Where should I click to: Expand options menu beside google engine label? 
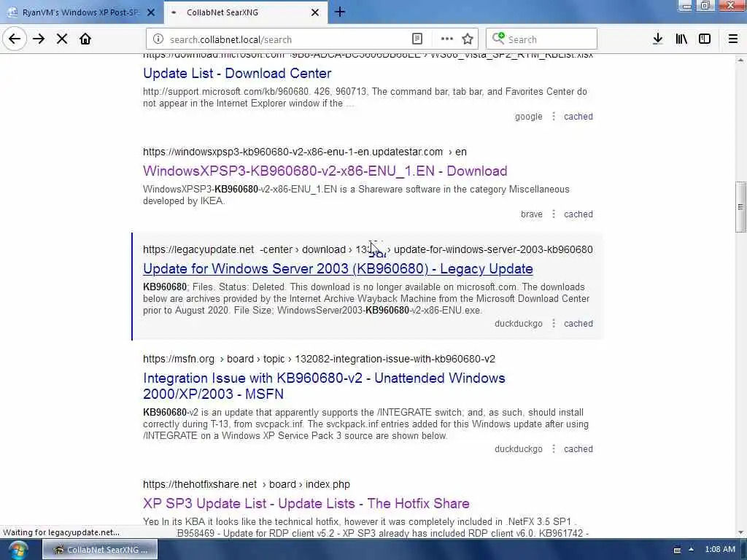(554, 116)
